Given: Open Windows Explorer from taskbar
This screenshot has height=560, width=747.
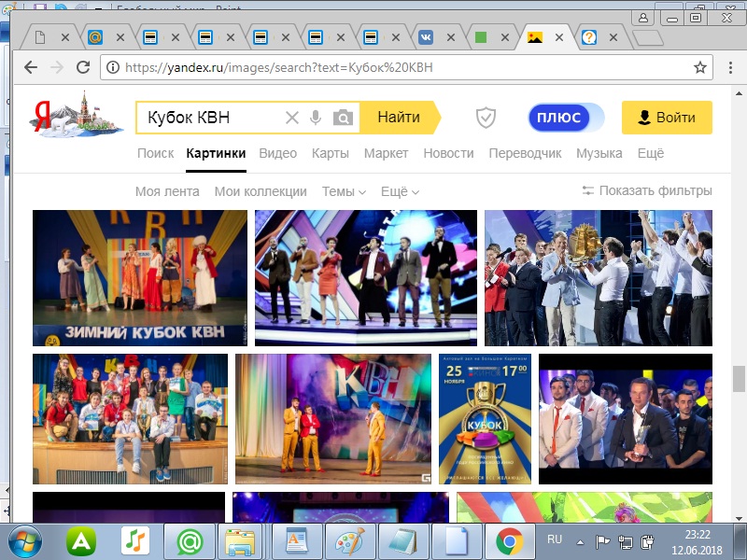Looking at the screenshot, I should [240, 542].
